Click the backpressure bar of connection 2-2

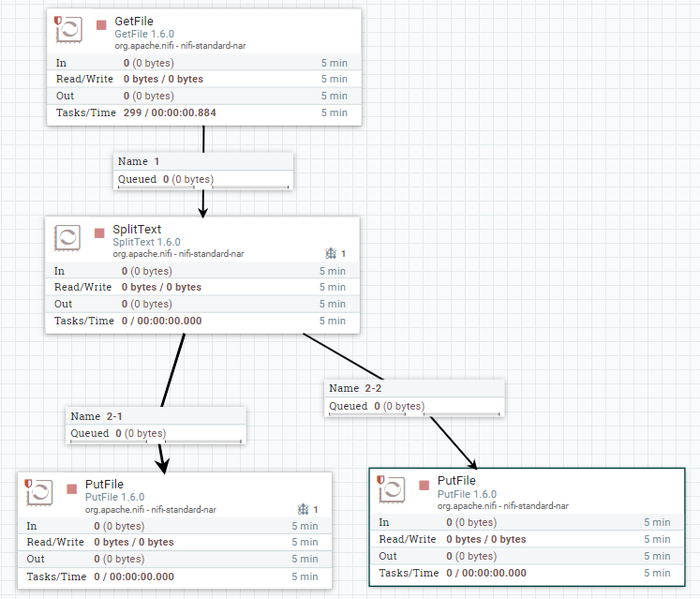point(415,415)
